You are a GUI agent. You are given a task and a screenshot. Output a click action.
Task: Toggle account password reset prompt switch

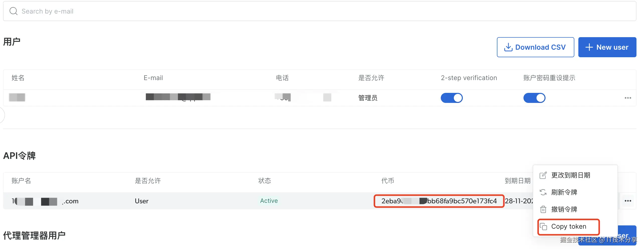click(x=534, y=98)
